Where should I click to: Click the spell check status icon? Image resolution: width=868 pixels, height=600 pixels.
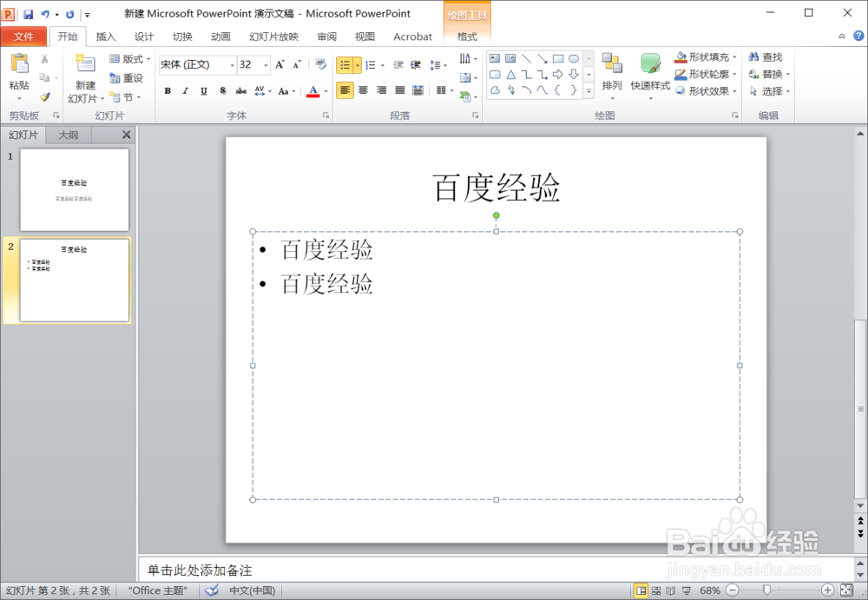212,590
